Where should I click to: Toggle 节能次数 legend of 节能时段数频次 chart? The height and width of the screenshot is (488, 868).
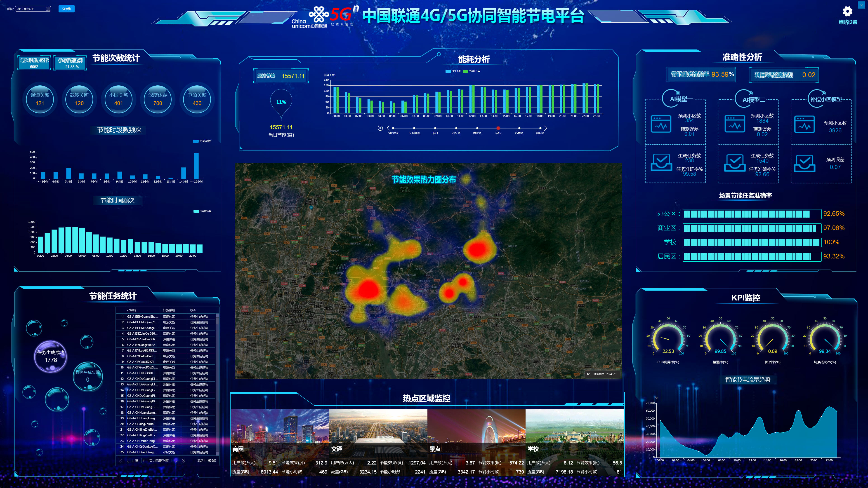(202, 141)
